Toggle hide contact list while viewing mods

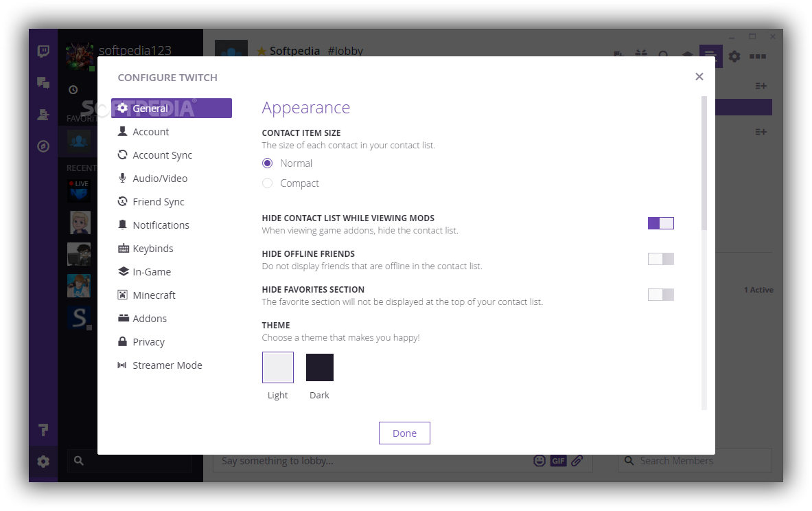click(661, 223)
